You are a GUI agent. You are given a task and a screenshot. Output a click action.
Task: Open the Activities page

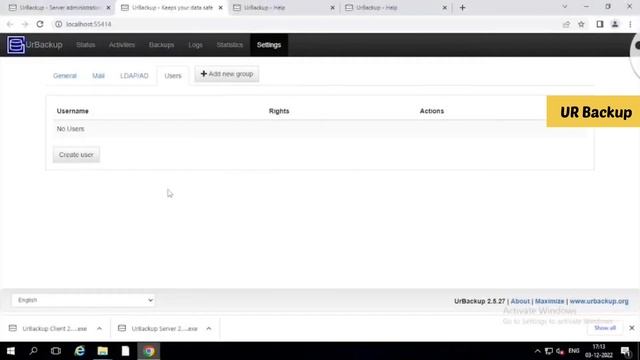[122, 45]
